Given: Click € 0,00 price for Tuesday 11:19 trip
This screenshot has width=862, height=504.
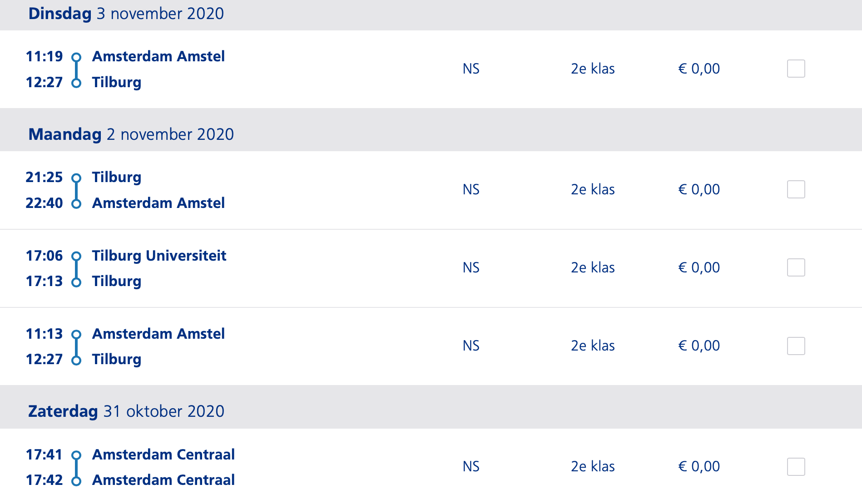Looking at the screenshot, I should 699,69.
